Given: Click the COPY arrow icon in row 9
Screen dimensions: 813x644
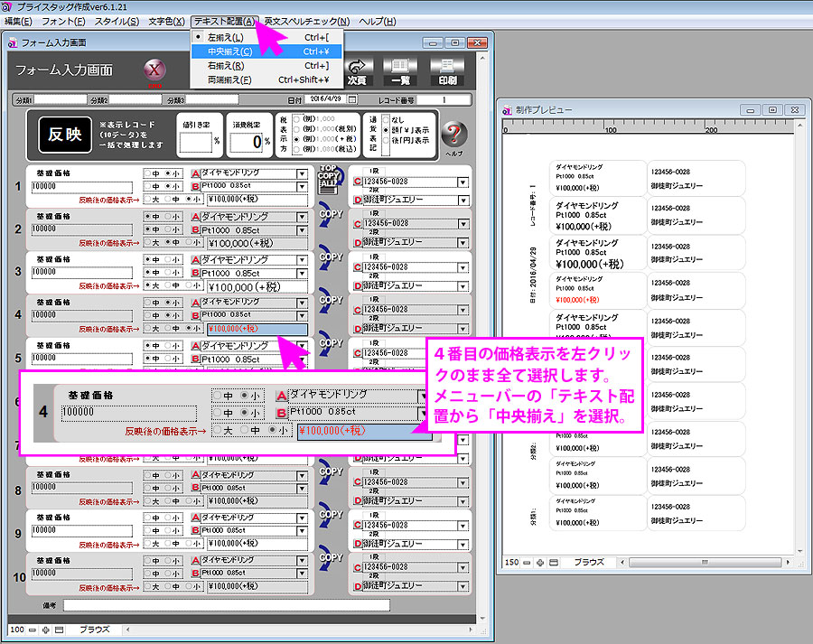Looking at the screenshot, I should (331, 522).
